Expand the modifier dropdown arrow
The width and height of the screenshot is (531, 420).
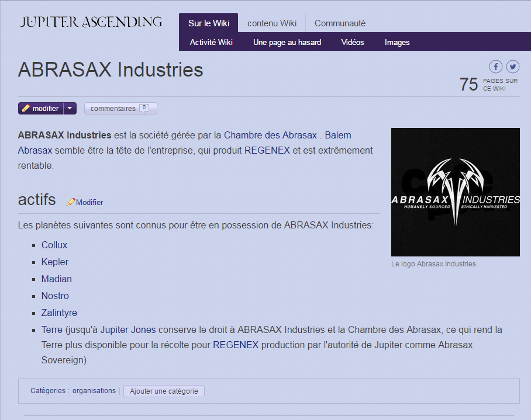(x=70, y=108)
